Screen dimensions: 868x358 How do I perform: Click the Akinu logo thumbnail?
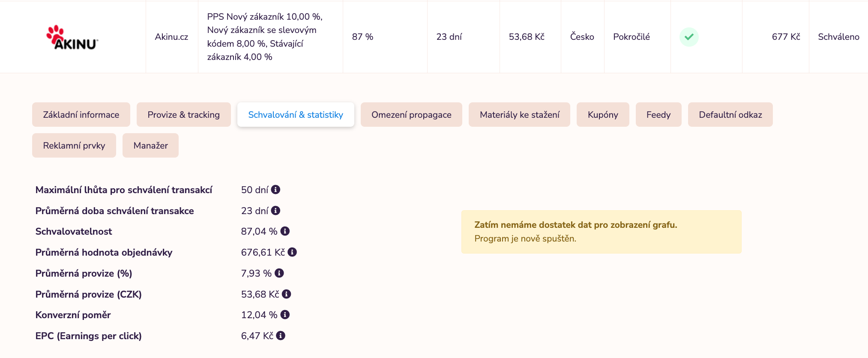72,38
